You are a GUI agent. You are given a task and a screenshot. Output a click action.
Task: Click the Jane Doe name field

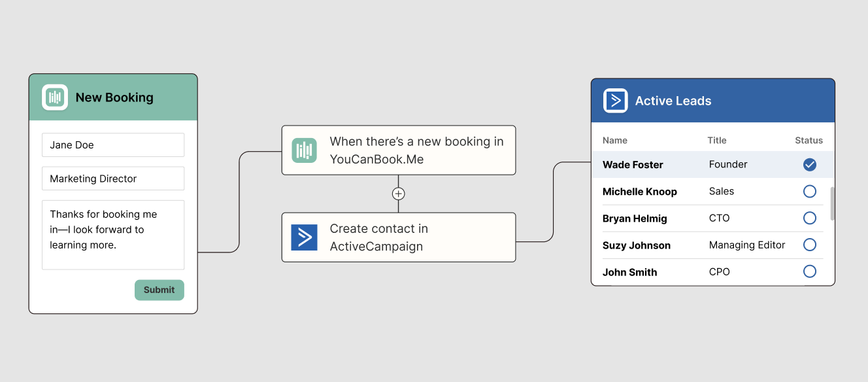113,145
